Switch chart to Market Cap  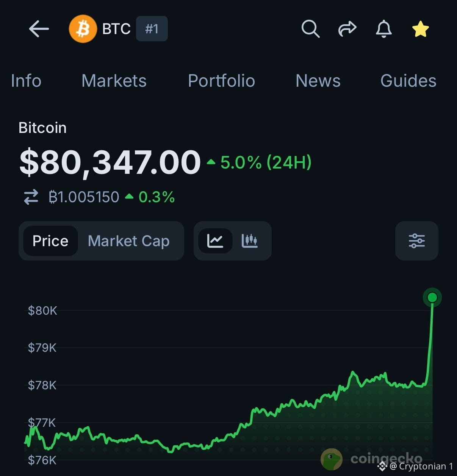point(129,241)
